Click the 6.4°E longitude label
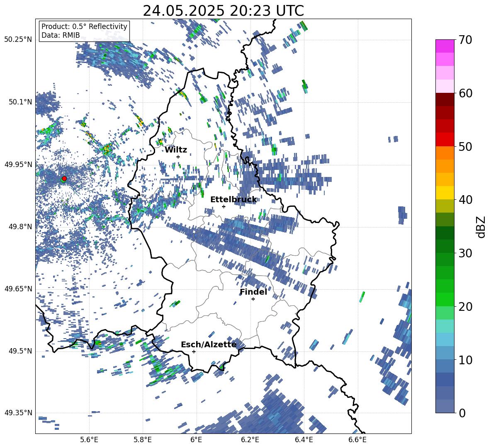Viewport: 491px width, 448px height. 304,440
